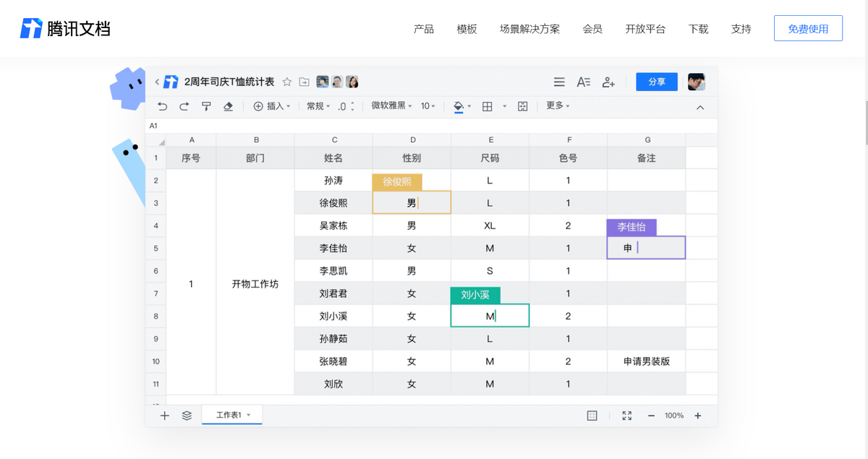This screenshot has width=868, height=459.
Task: Select the cell containing 申请男装版
Action: (646, 361)
